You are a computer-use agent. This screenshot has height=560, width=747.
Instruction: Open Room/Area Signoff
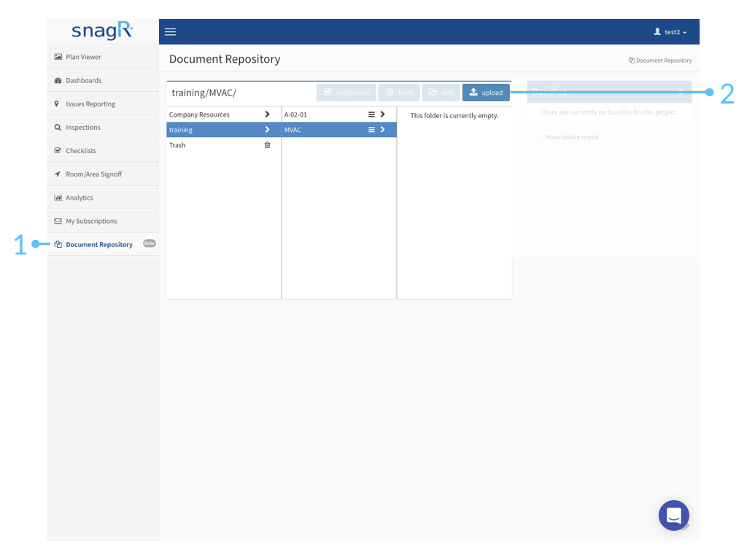[x=102, y=174]
